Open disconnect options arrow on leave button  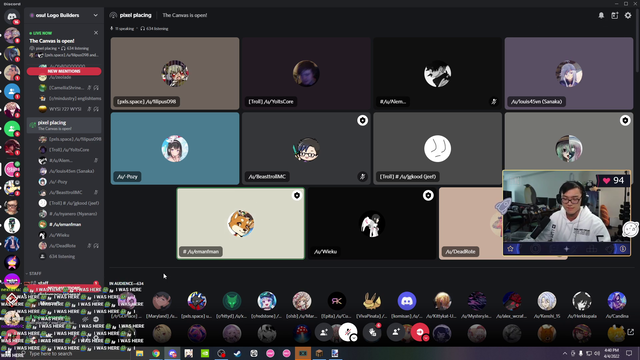point(426,338)
